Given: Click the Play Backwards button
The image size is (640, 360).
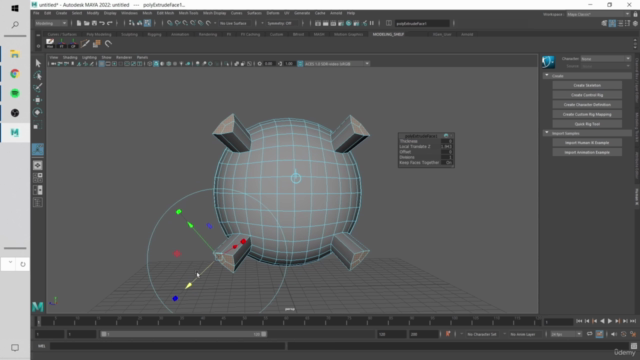Looking at the screenshot, I should pos(602,321).
